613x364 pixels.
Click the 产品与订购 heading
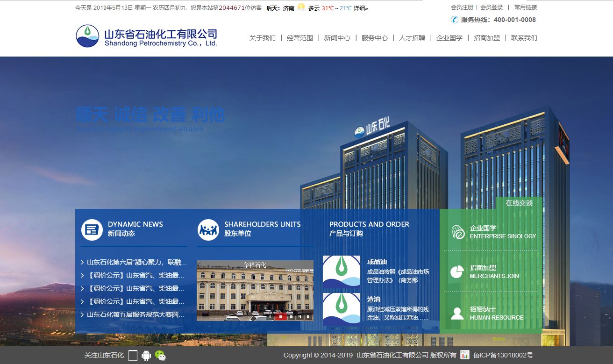tap(346, 233)
